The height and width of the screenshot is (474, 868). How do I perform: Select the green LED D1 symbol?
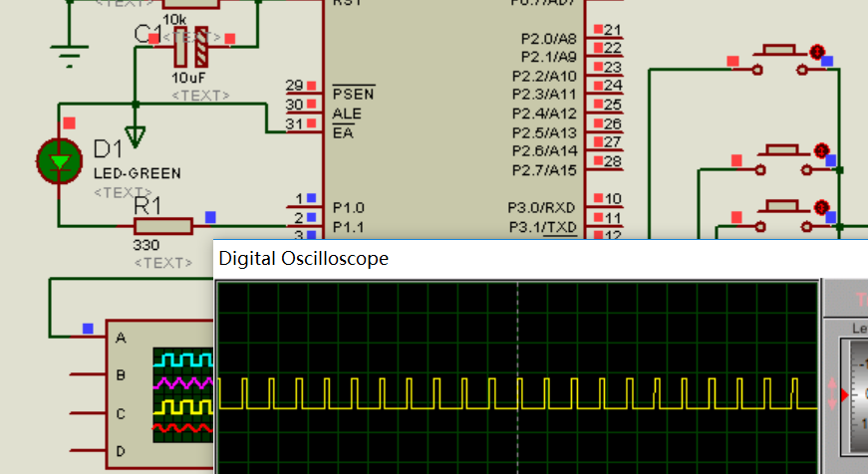59,161
